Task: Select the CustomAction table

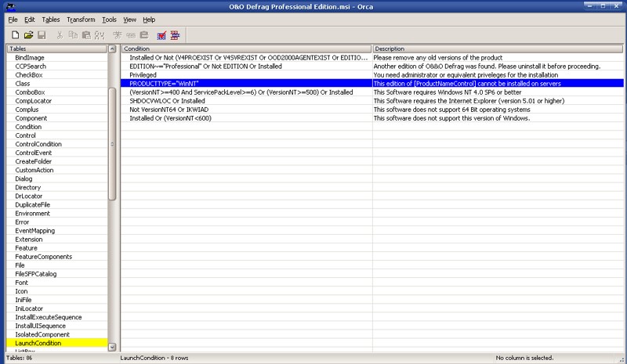Action: 34,170
